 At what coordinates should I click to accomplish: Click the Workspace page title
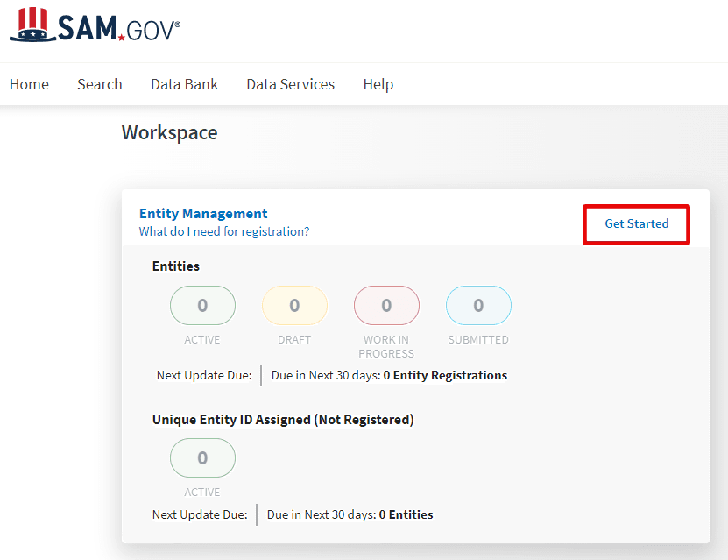169,132
